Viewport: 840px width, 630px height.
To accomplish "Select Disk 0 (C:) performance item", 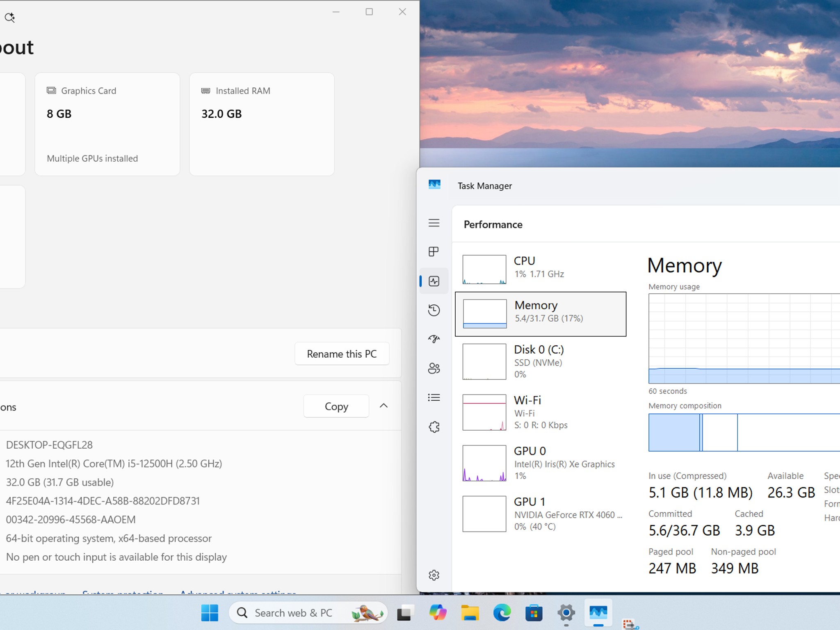I will (541, 361).
